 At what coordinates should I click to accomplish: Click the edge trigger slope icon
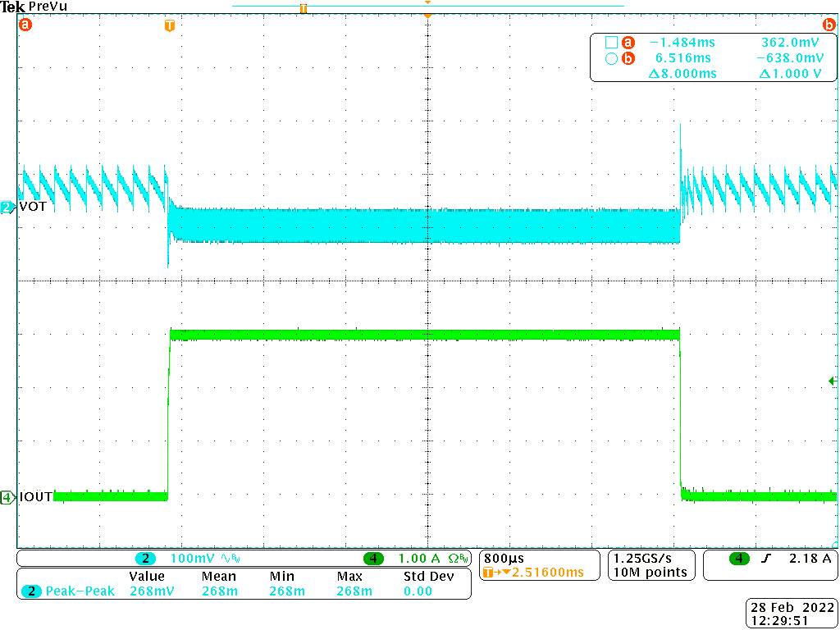(766, 558)
